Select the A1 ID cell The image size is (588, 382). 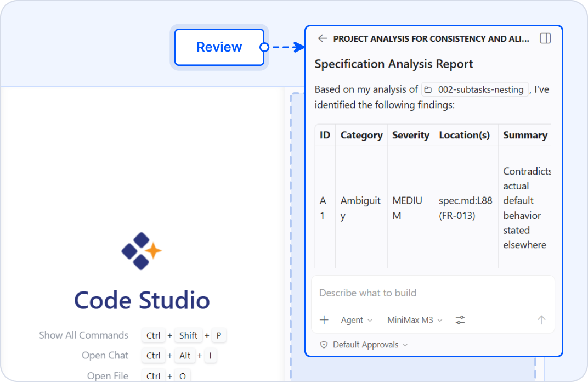tap(325, 208)
